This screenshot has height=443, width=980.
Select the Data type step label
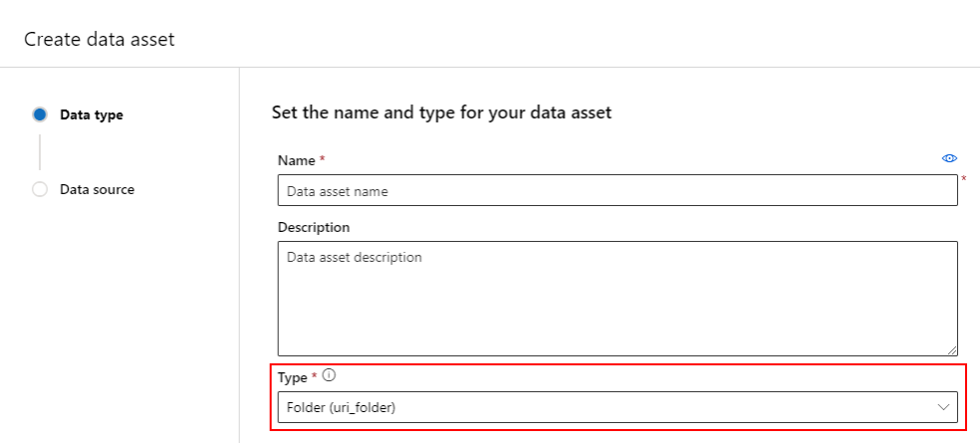click(92, 114)
